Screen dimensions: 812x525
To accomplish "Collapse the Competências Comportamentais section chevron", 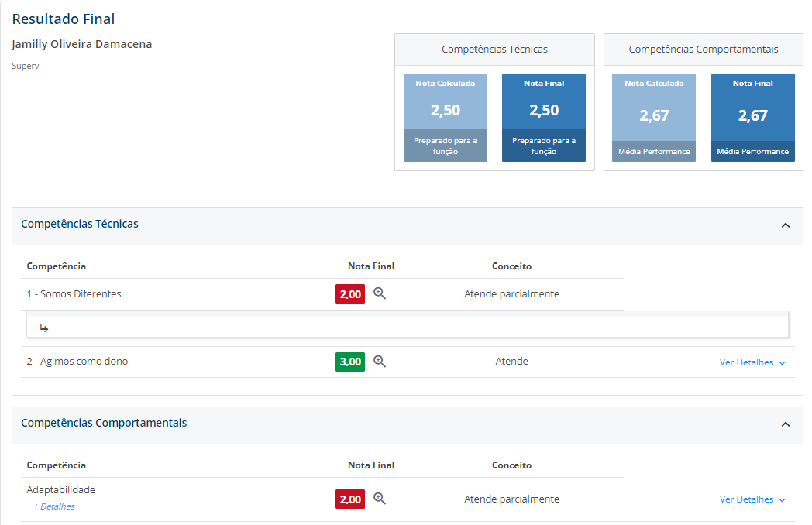I will (785, 424).
